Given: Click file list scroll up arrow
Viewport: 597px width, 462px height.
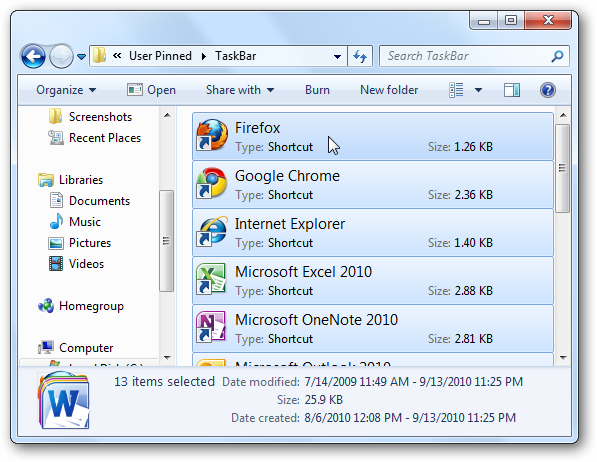Looking at the screenshot, I should pos(563,115).
